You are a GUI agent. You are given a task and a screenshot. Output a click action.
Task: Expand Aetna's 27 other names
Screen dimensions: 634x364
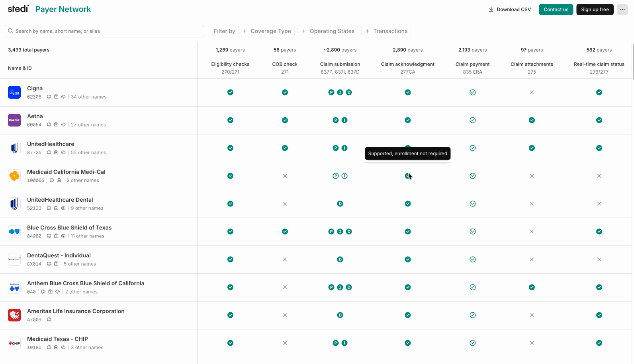(x=88, y=125)
